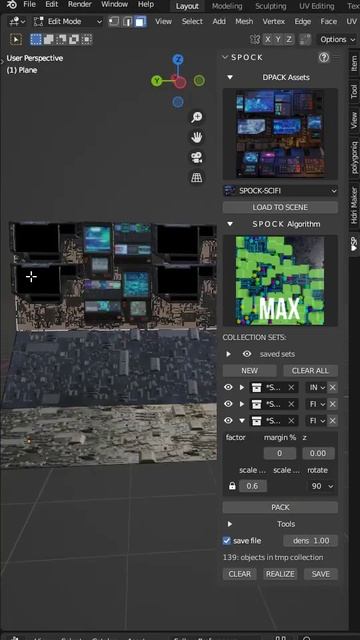The image size is (360, 640).
Task: Click the blue Z axis gizmo
Action: click(x=178, y=60)
